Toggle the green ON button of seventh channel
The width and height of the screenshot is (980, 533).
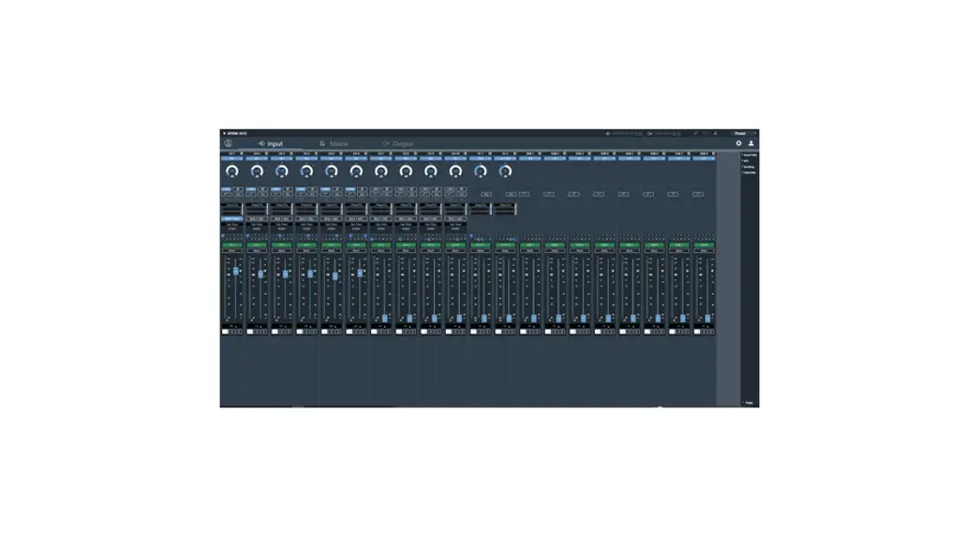[x=380, y=245]
